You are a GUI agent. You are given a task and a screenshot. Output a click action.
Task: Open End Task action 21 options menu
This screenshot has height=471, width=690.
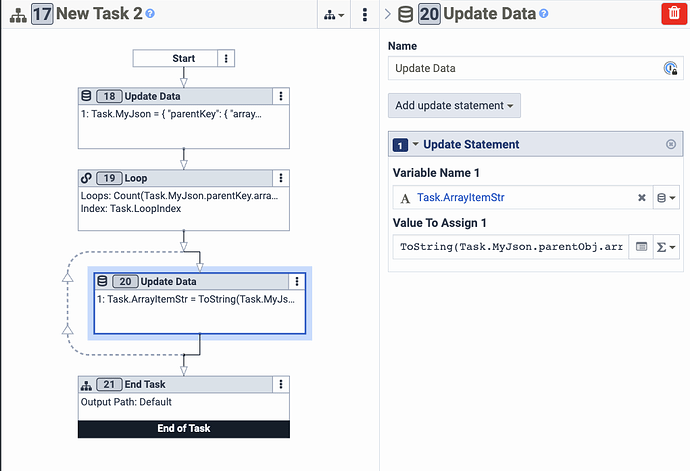point(281,384)
